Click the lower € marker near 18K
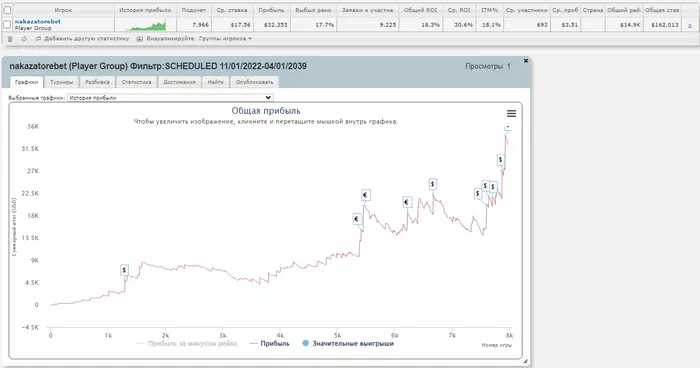This screenshot has width=700, height=368. pyautogui.click(x=356, y=219)
